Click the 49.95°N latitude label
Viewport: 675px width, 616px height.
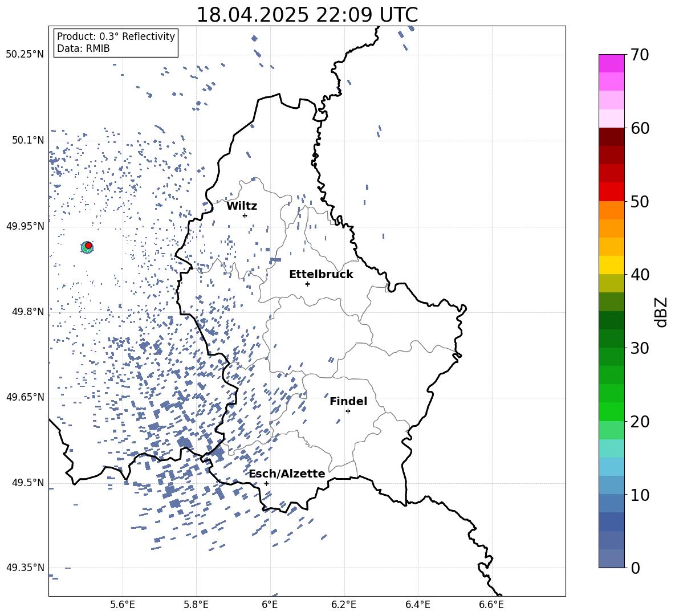click(25, 226)
